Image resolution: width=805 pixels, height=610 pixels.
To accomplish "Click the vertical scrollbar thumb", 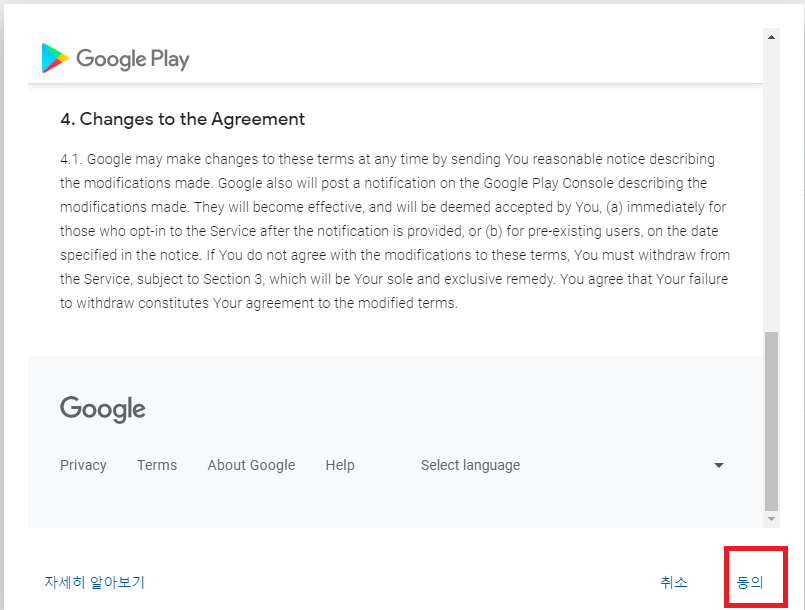I will pyautogui.click(x=771, y=421).
